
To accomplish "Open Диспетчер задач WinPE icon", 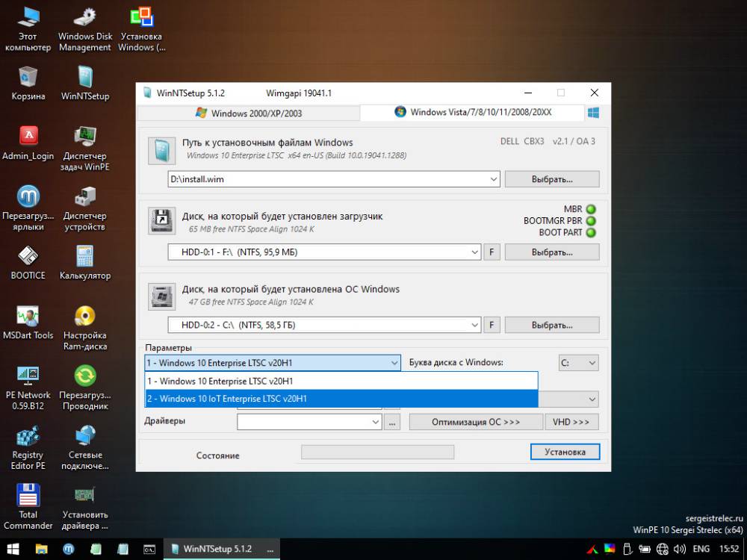I will click(x=85, y=149).
